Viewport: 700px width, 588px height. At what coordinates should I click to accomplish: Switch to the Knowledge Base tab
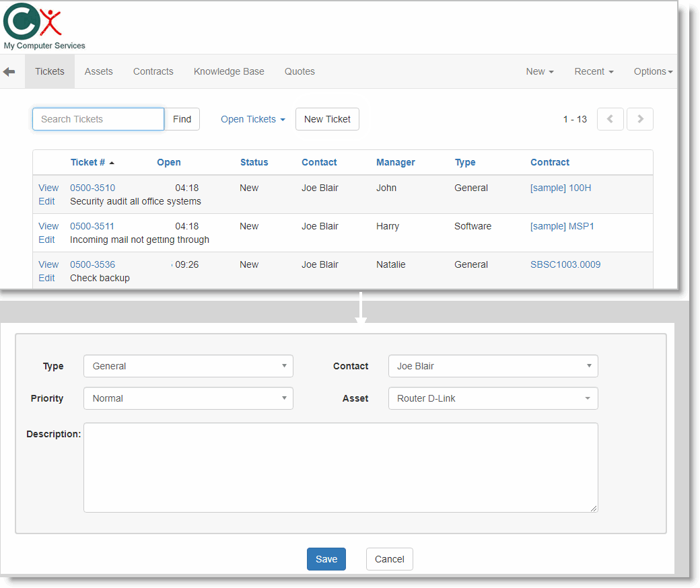pyautogui.click(x=229, y=71)
